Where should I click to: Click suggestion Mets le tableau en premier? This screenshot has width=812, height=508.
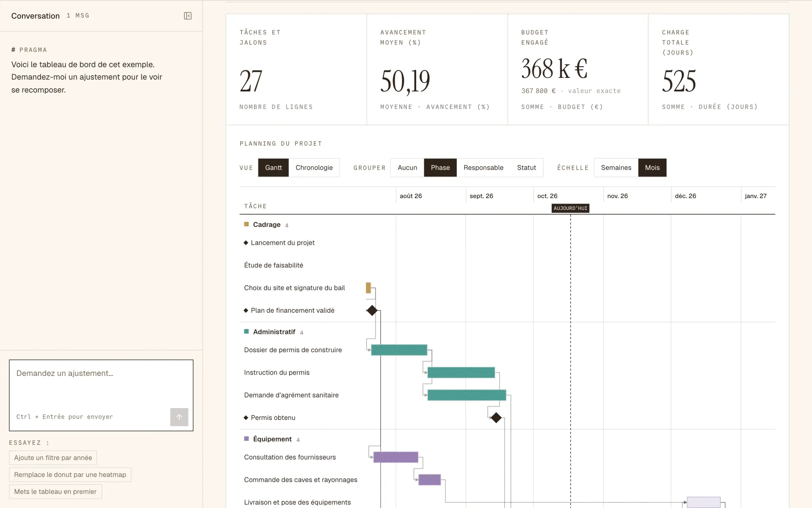coord(55,491)
